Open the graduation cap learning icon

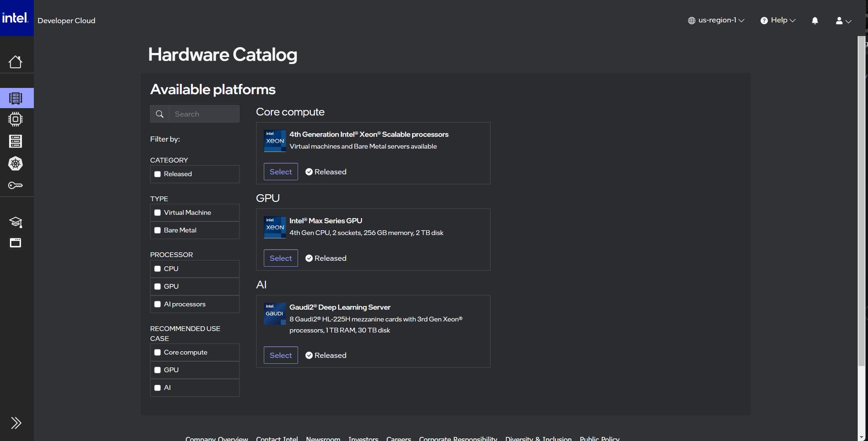[15, 222]
